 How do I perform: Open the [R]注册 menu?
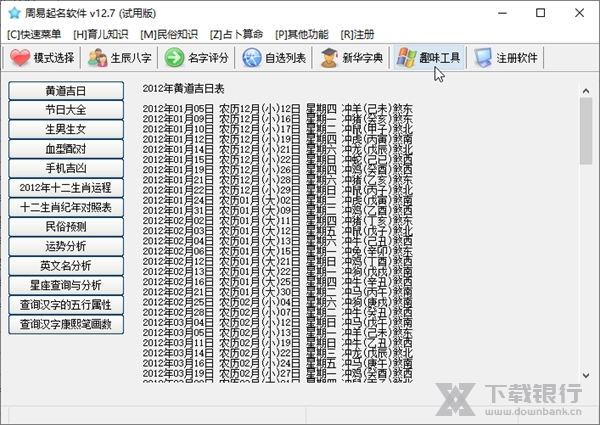tap(357, 34)
